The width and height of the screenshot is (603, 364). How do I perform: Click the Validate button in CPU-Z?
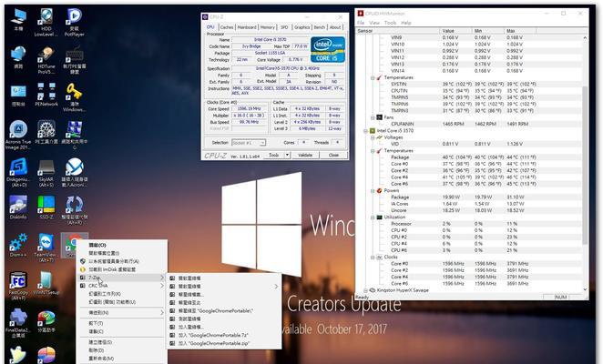point(305,155)
